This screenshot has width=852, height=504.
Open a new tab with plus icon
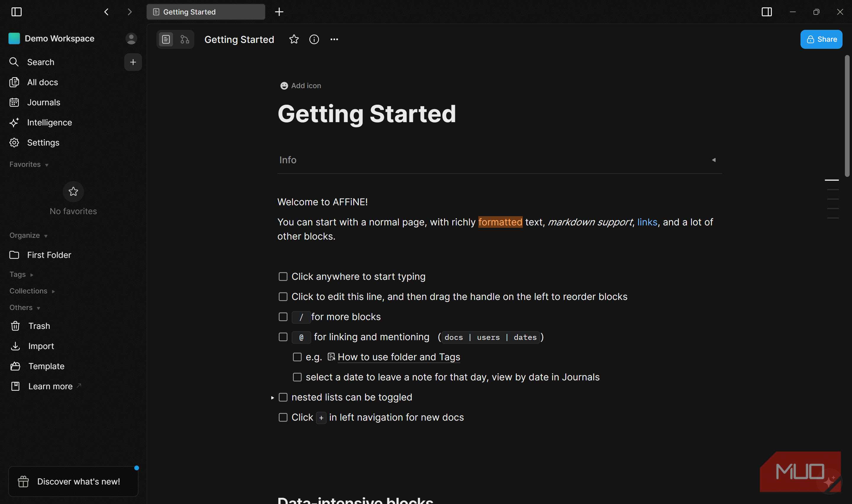click(279, 12)
